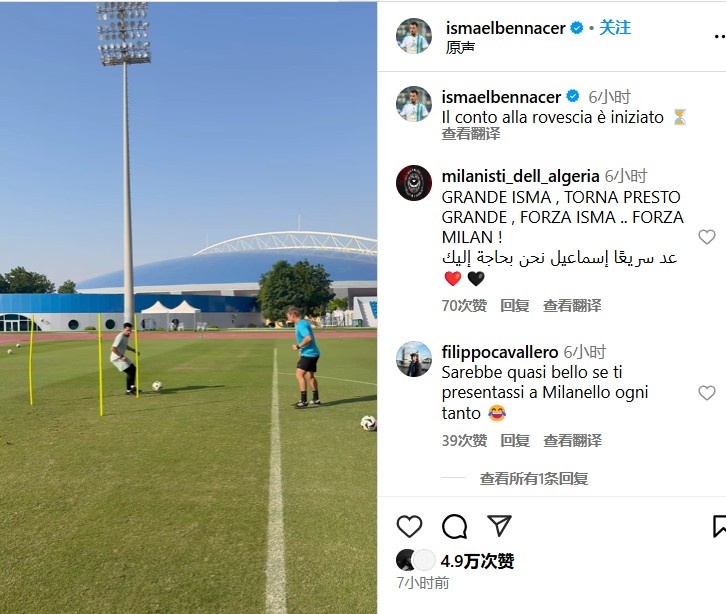The width and height of the screenshot is (726, 614).
Task: Open filippocavallero avatar image
Action: point(414,359)
